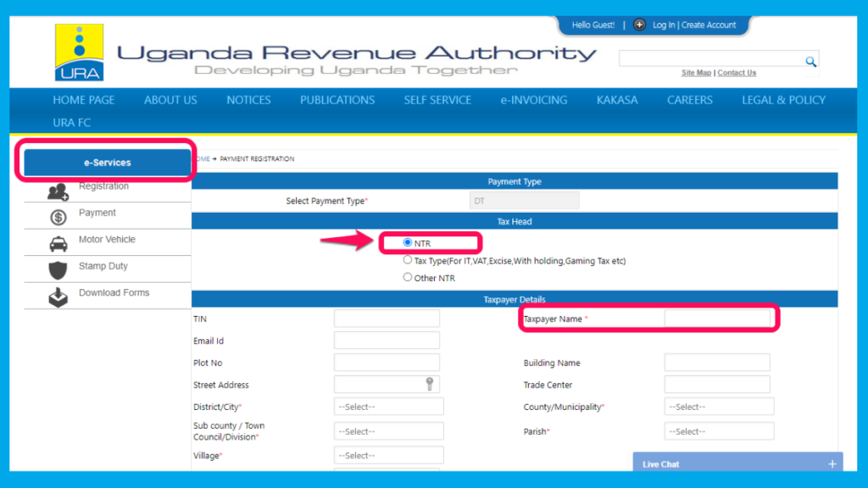Click the search magnifier icon
The width and height of the screenshot is (868, 488).
810,61
